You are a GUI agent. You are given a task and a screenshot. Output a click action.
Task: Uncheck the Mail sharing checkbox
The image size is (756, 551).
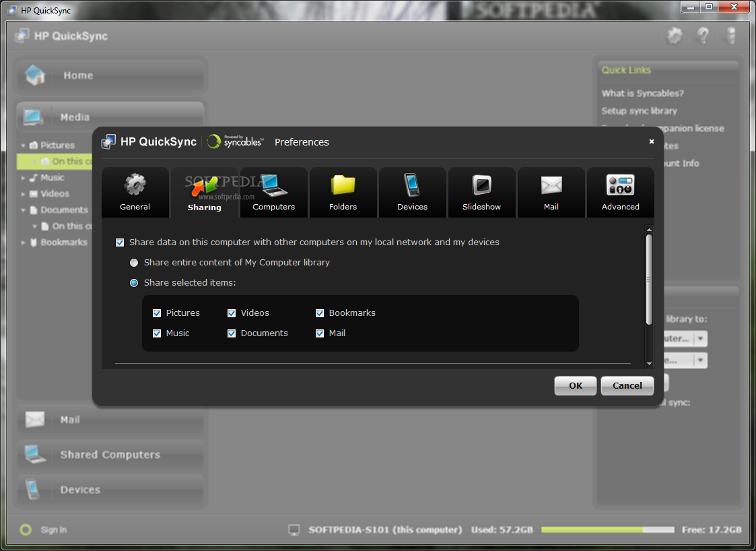[x=320, y=333]
